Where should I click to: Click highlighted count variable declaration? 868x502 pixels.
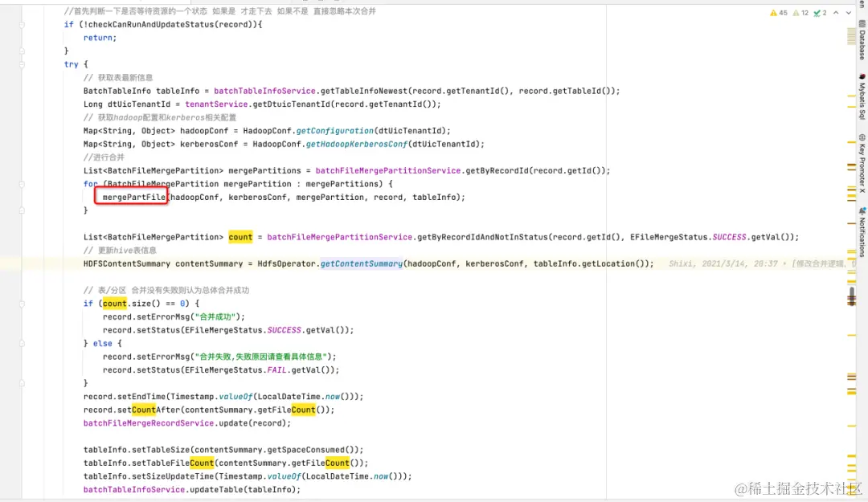click(x=240, y=237)
